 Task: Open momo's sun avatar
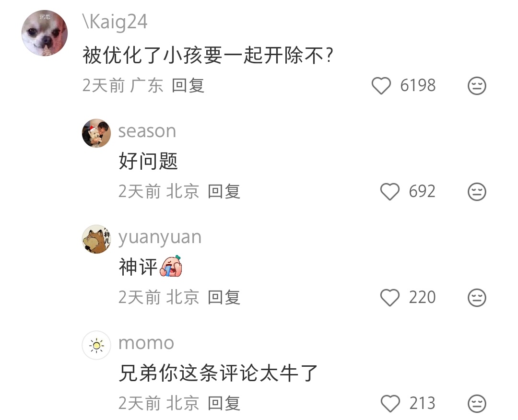pos(96,345)
